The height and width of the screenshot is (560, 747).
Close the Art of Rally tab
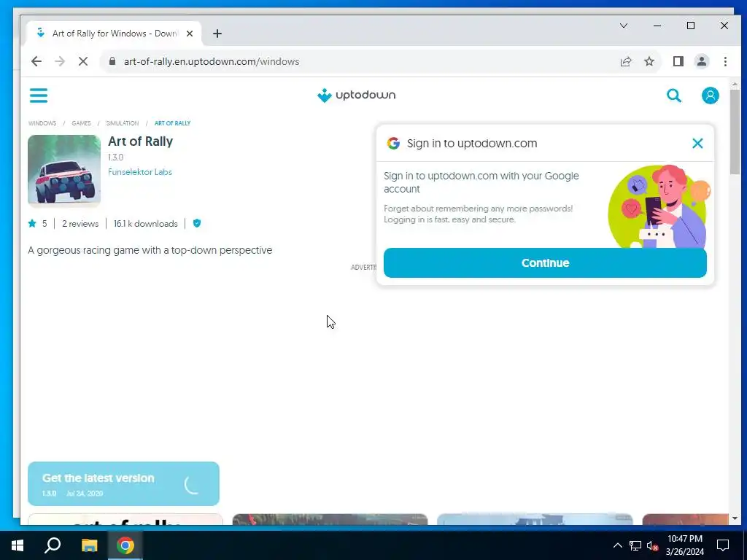(190, 34)
